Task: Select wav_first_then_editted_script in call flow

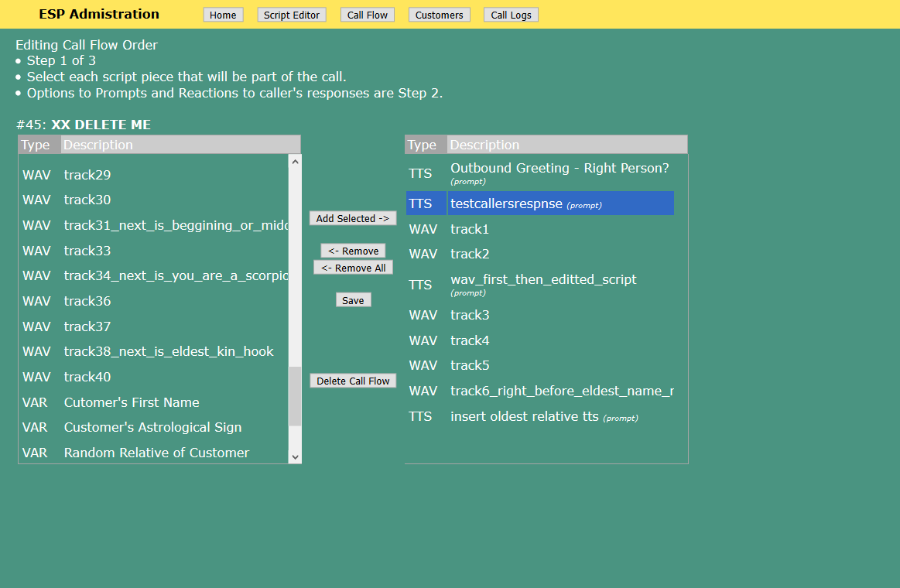Action: point(543,279)
